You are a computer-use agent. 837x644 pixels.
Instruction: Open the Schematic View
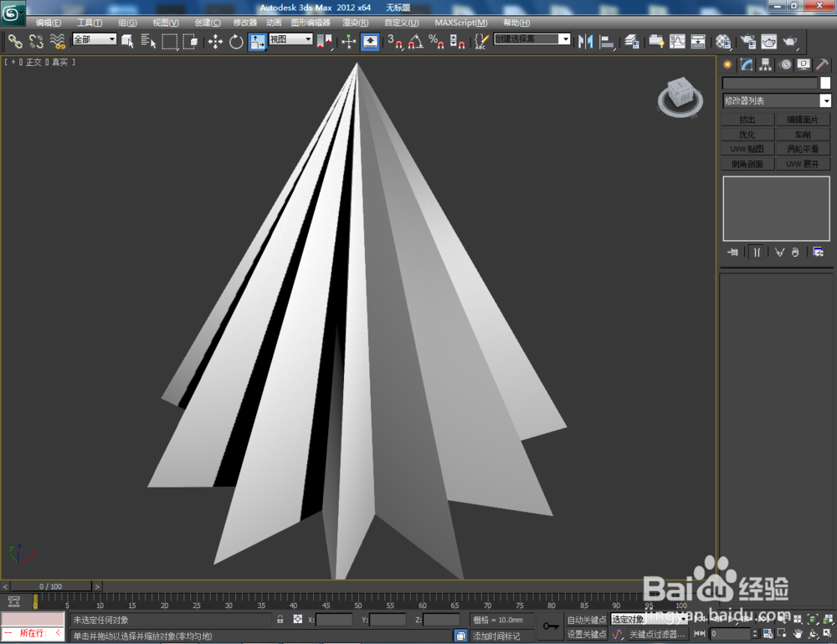click(x=698, y=42)
